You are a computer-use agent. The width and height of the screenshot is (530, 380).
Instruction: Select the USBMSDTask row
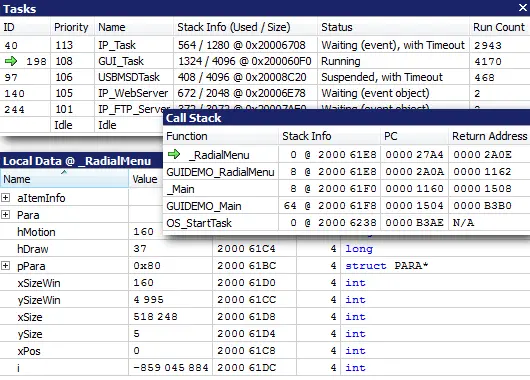(x=265, y=77)
